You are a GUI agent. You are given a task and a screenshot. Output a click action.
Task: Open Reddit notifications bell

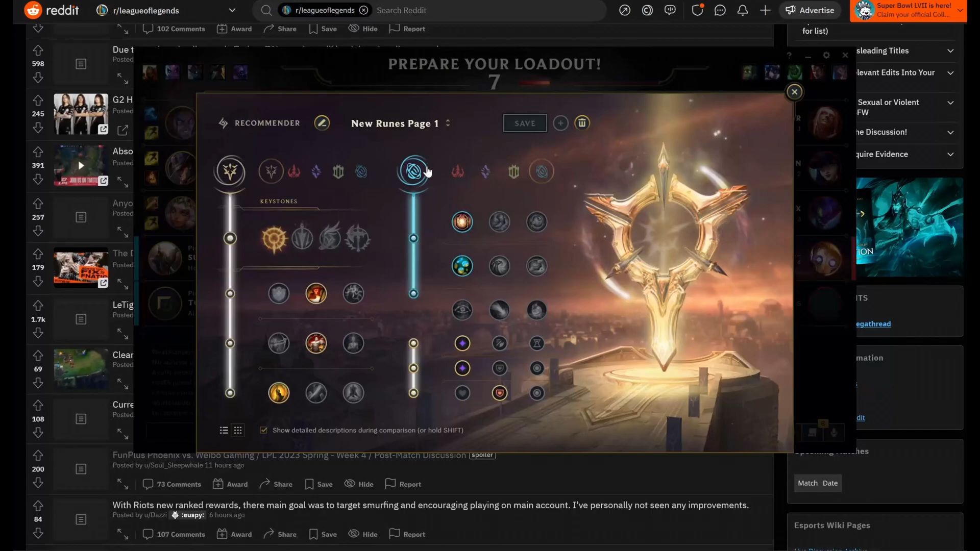tap(743, 10)
